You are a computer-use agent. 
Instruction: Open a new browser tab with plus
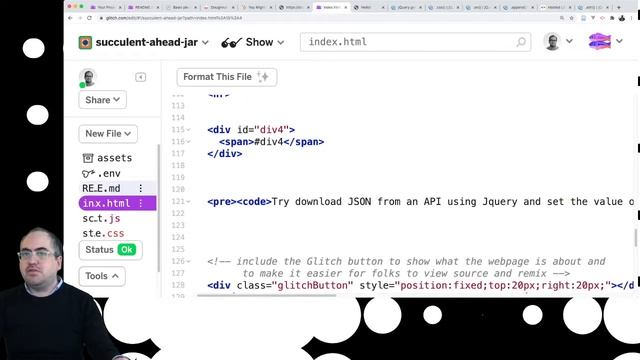(618, 7)
